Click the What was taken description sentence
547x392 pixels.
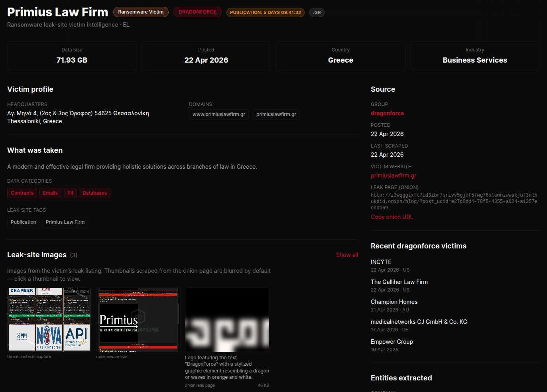(132, 167)
